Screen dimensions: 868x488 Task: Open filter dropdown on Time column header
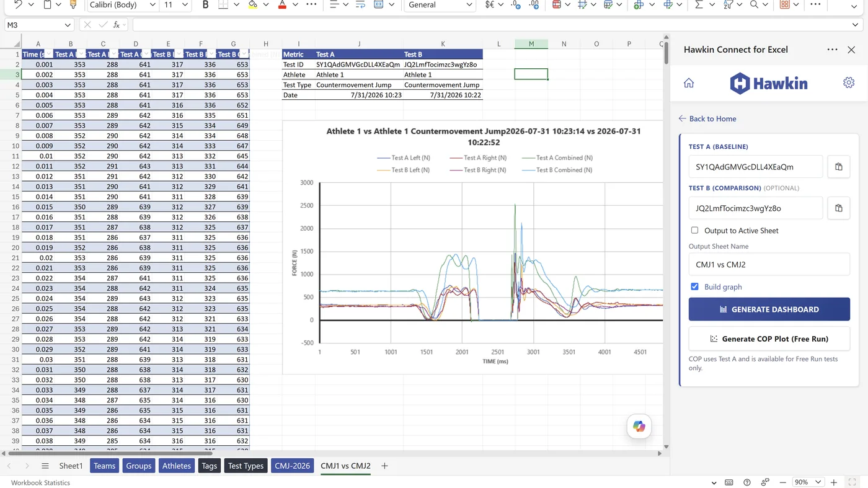tap(48, 54)
